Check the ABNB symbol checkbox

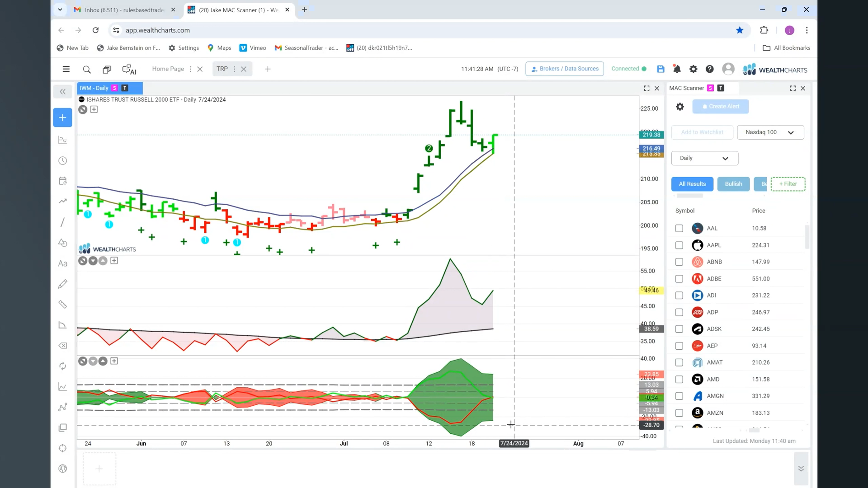tap(679, 262)
